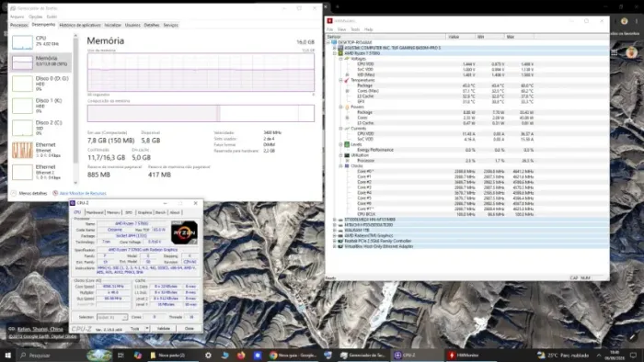Open the Inicializar tab

click(x=112, y=26)
